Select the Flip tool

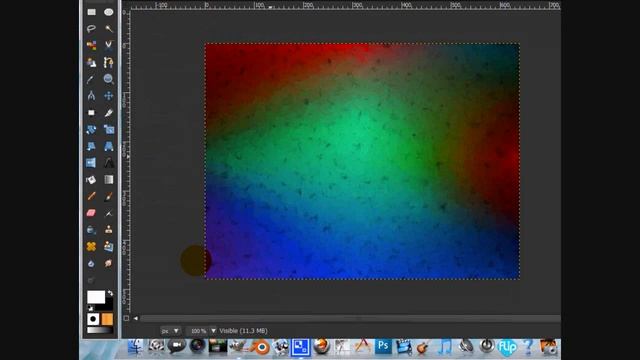click(91, 163)
